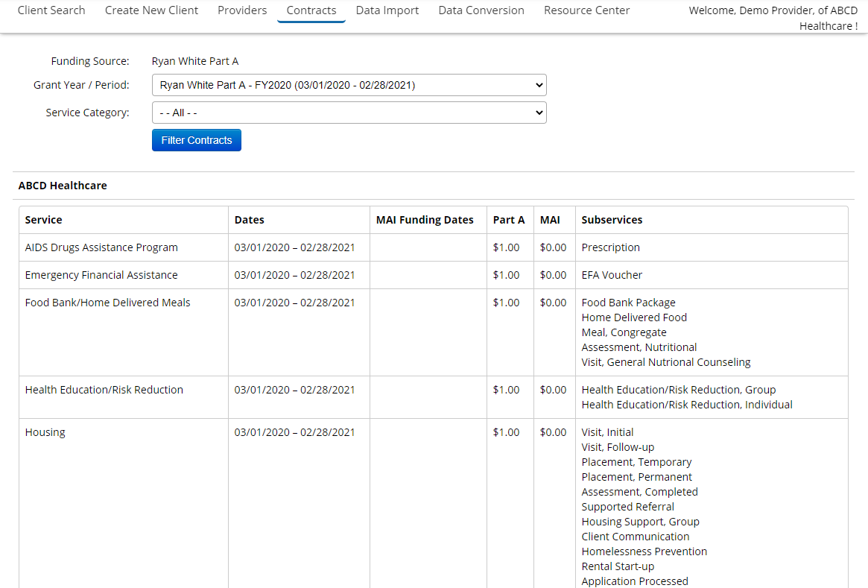Click the Welcome, Demo Provider greeting text

[x=773, y=19]
